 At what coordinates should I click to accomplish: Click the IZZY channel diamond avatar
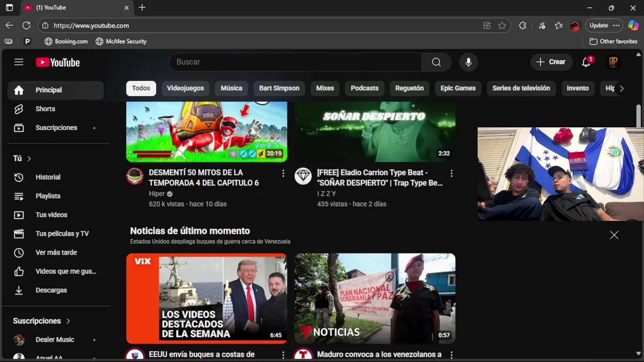click(x=303, y=176)
